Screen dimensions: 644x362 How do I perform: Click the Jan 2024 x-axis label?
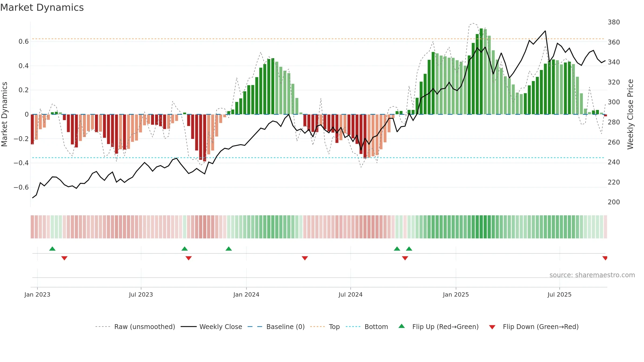[246, 294]
